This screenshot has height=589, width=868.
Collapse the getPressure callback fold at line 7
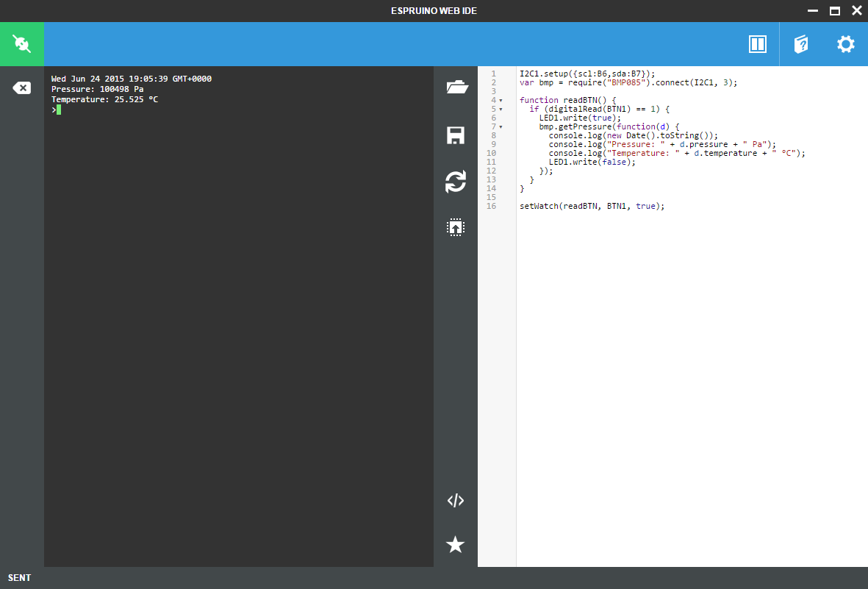click(x=501, y=126)
